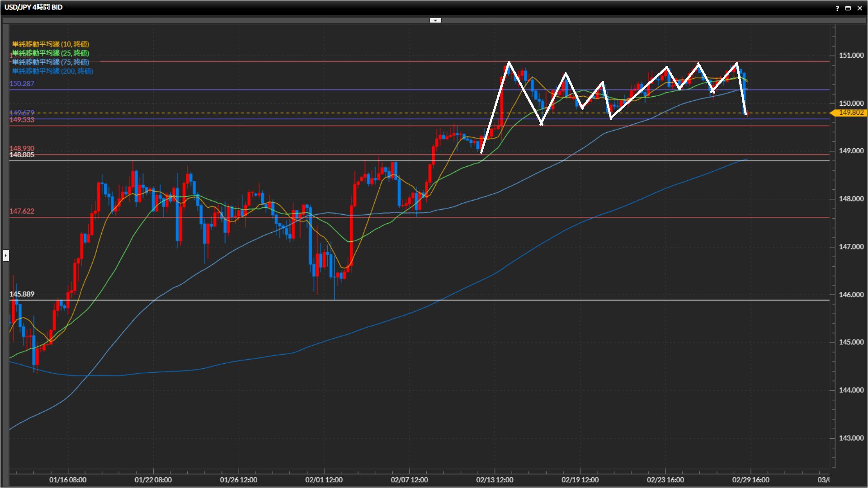Select the 150.287 horizontal line label
The height and width of the screenshot is (488, 868).
[22, 84]
